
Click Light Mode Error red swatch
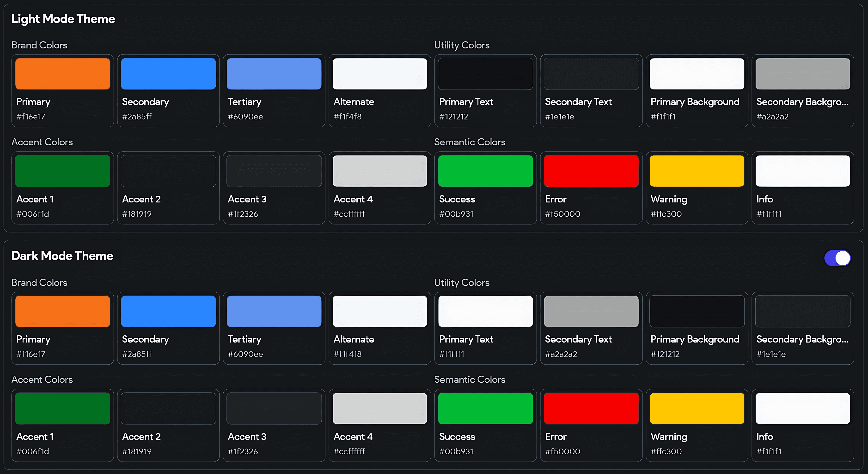click(591, 171)
